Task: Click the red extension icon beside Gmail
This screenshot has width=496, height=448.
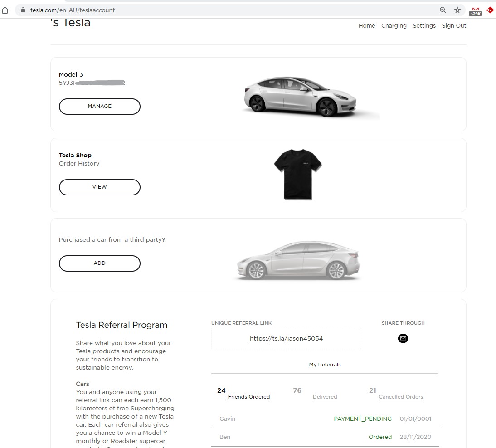Action: (x=490, y=10)
